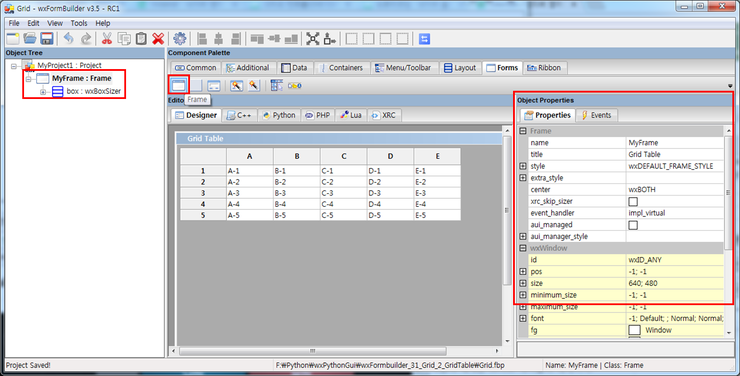Click the Align Left toolbar icon

pyautogui.click(x=202, y=39)
